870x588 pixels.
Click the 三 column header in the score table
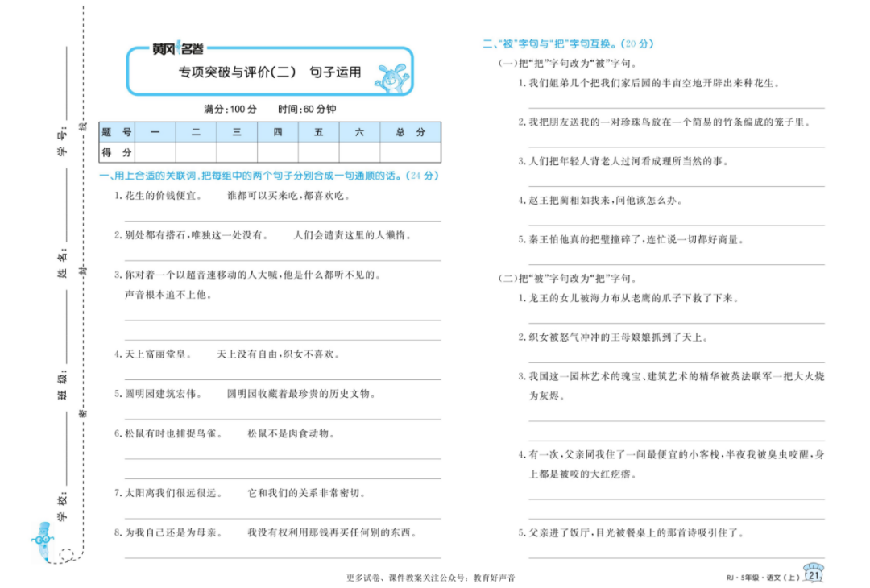coord(237,132)
